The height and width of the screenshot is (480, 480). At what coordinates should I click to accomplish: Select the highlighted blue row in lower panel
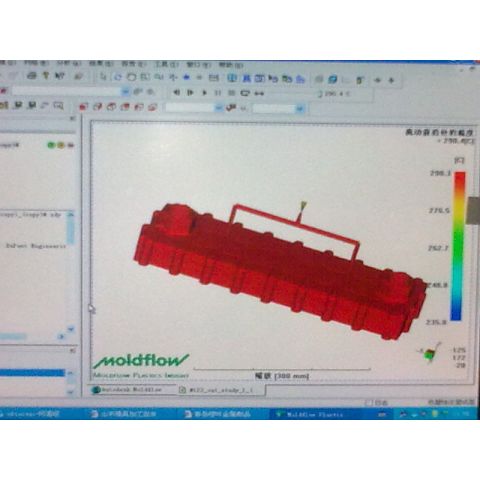coord(32,373)
